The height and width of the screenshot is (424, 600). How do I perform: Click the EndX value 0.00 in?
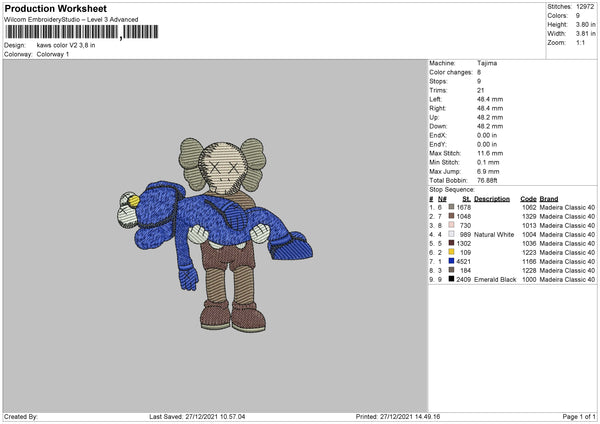tap(487, 135)
